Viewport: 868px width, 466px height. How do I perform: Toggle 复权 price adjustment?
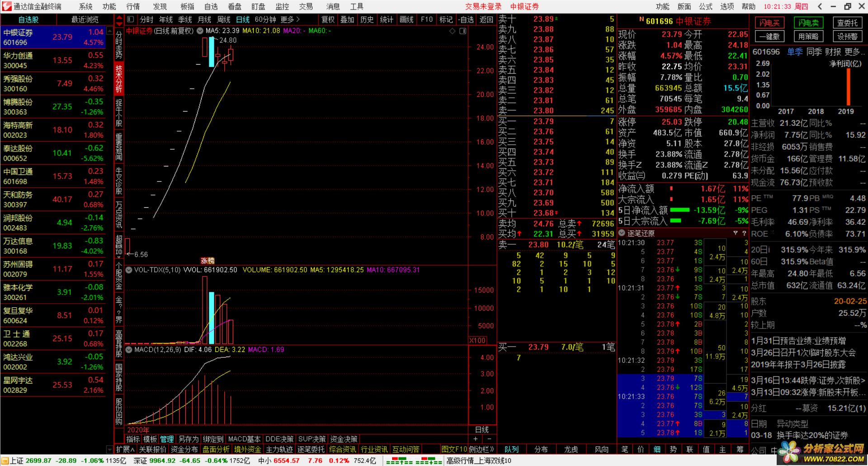328,19
